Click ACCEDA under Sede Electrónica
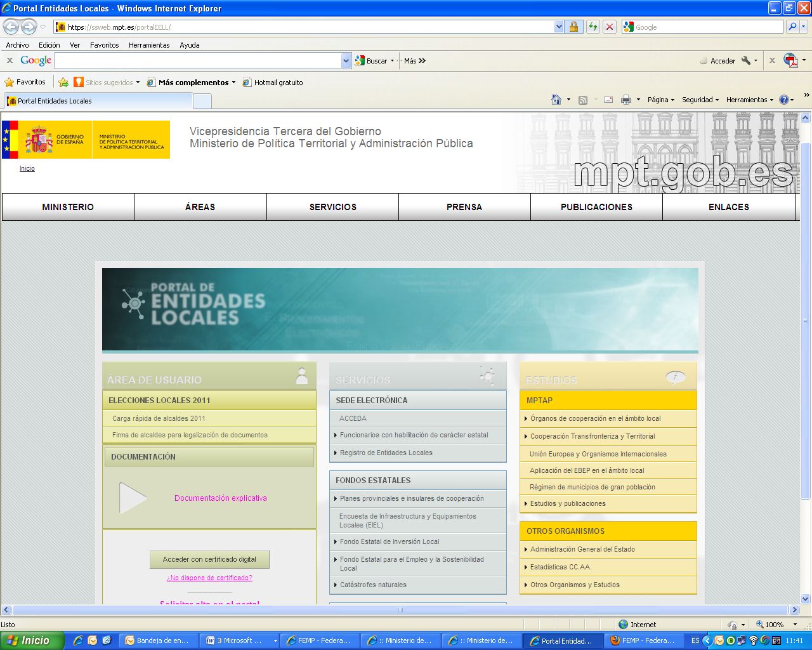Viewport: 812px width, 650px height. [353, 418]
